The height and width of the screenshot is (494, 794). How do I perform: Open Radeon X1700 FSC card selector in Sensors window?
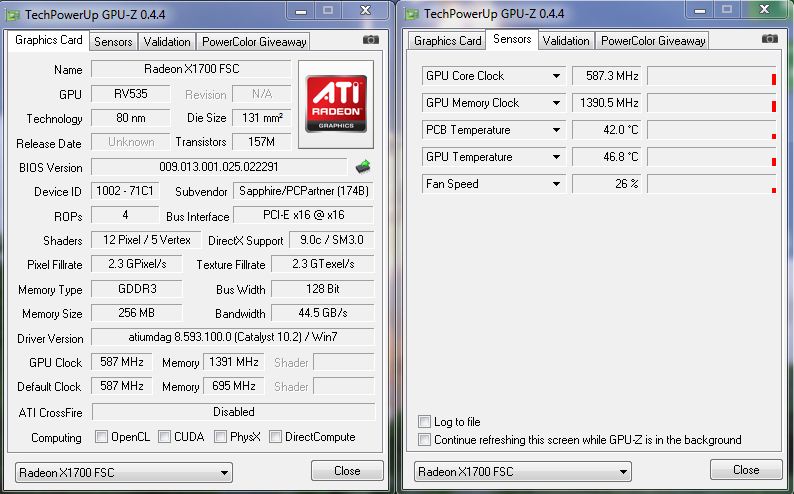523,472
